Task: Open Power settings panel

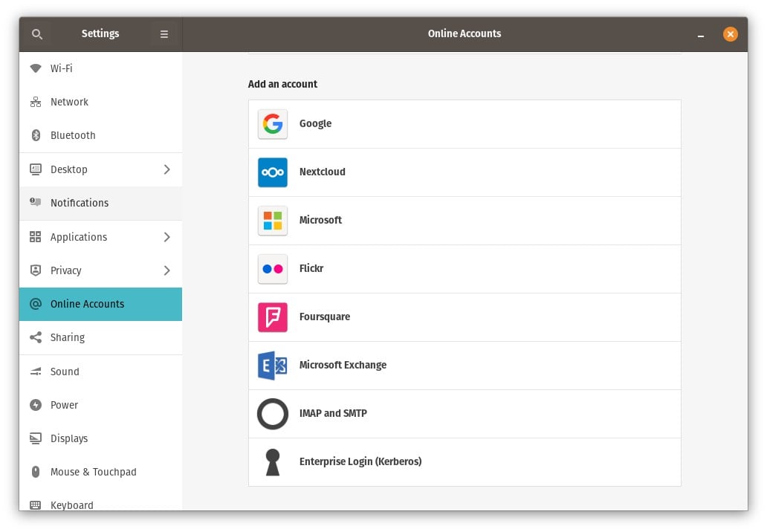Action: pyautogui.click(x=101, y=405)
